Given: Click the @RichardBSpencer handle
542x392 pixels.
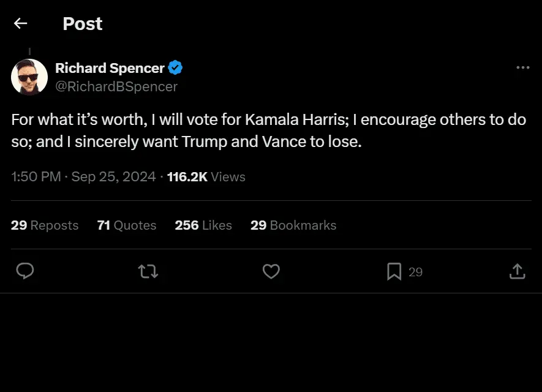Looking at the screenshot, I should [x=116, y=86].
